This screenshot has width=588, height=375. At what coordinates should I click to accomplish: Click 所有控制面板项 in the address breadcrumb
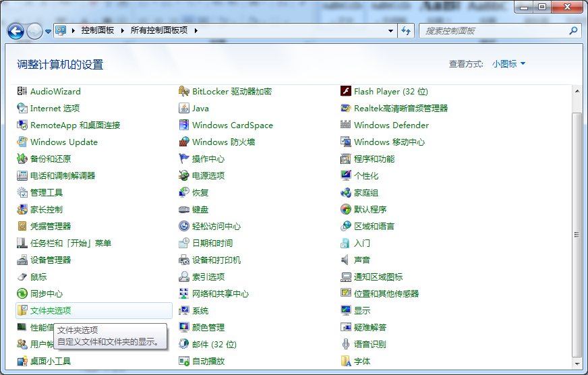[159, 30]
